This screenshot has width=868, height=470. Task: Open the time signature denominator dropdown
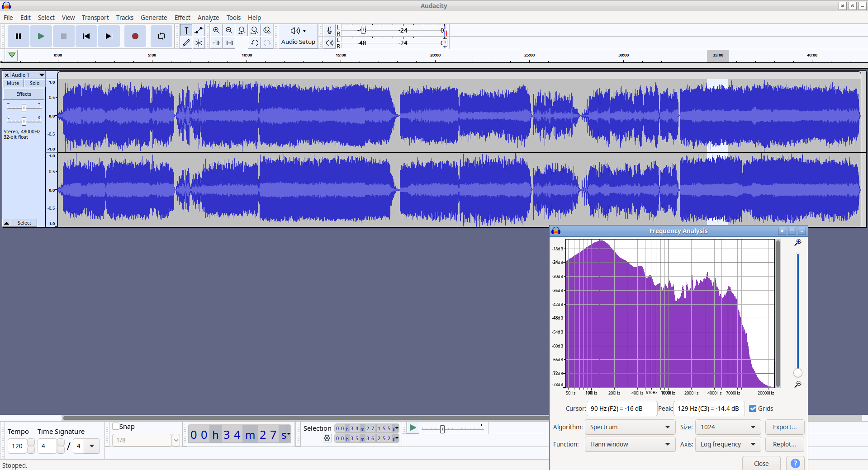click(x=92, y=446)
